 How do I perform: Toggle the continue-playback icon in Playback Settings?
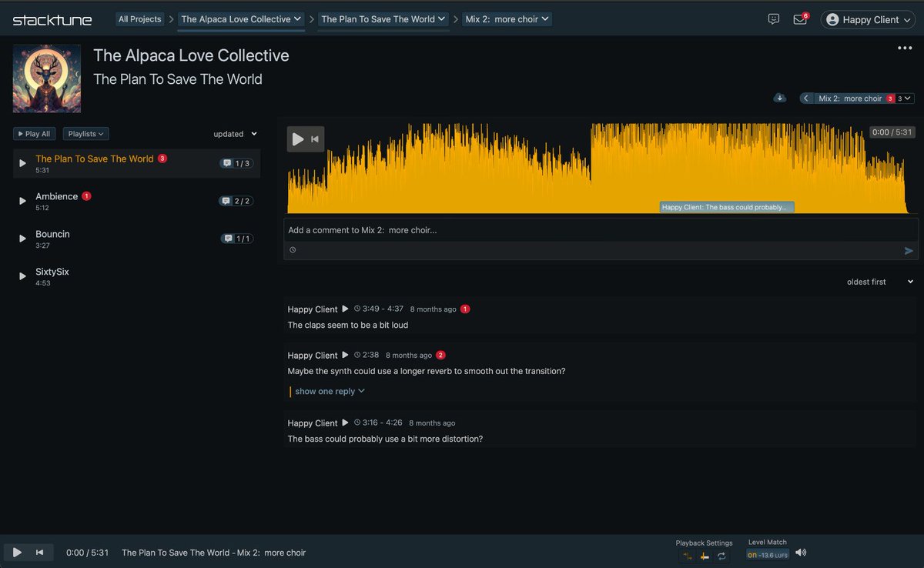click(x=688, y=556)
